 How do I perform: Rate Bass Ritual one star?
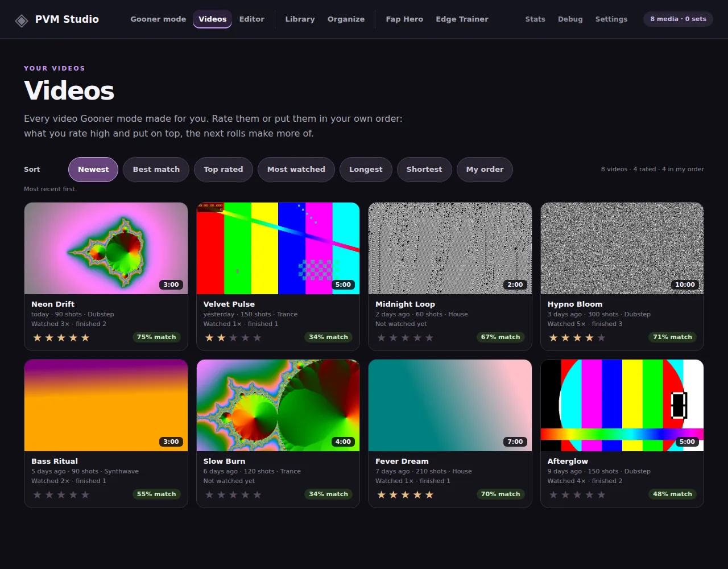[38, 494]
